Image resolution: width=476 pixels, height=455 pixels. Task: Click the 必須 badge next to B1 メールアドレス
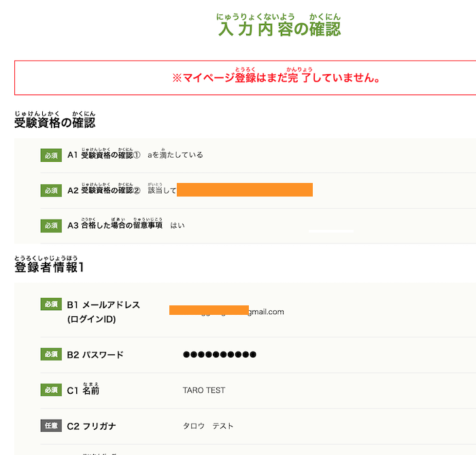pyautogui.click(x=52, y=305)
